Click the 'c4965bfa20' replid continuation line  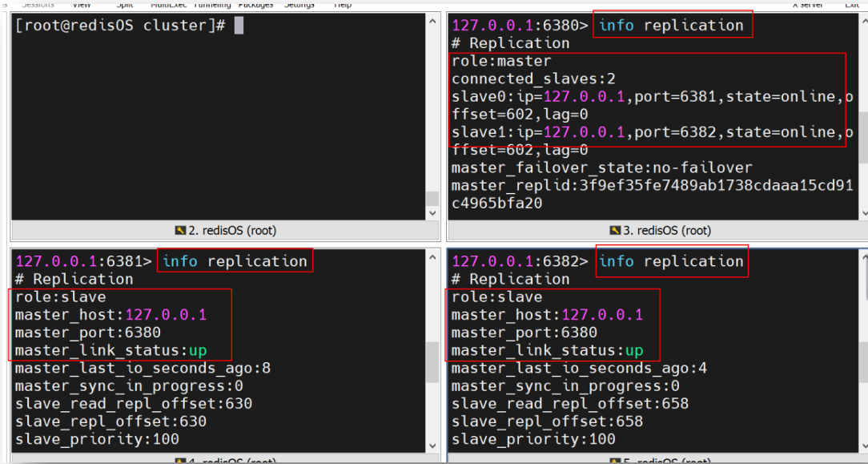496,204
